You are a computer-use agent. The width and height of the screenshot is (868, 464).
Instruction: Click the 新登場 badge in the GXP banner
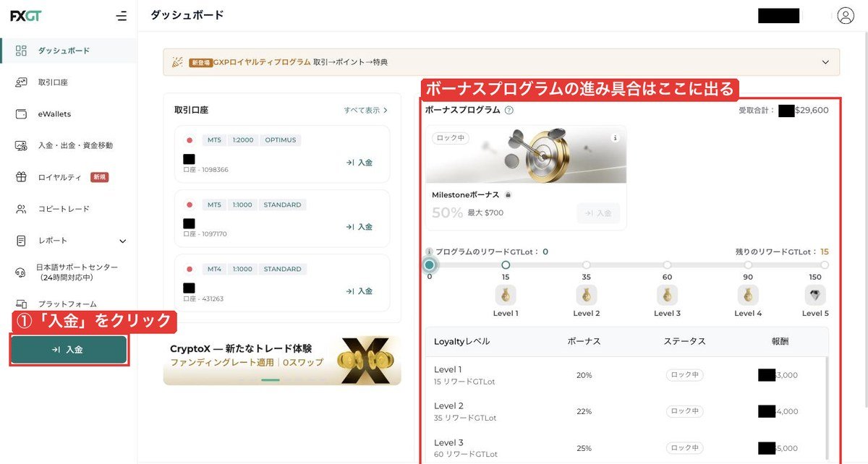point(200,63)
